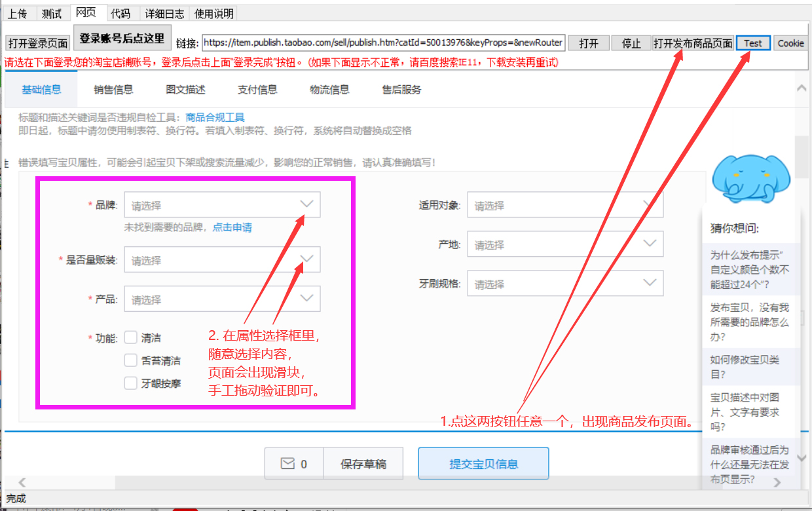812x511 pixels.
Task: Click the left arrow of the horizontal scrollbar
Action: [x=22, y=483]
